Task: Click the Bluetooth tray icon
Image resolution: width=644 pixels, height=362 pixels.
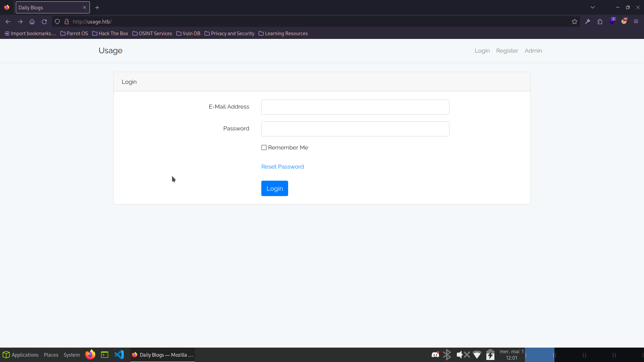Action: click(x=447, y=355)
